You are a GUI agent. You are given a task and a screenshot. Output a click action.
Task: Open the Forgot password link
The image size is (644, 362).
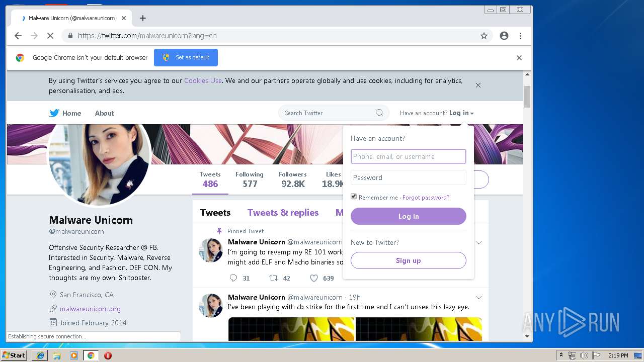[x=426, y=198]
